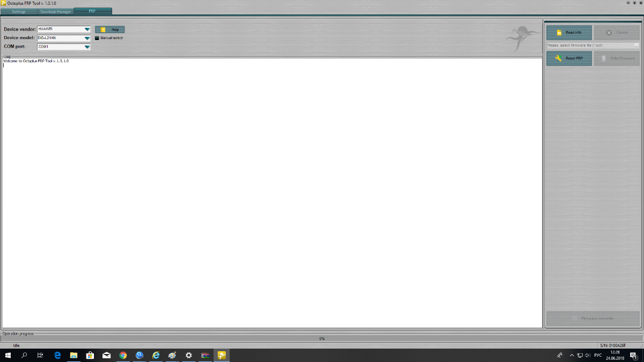Image resolution: width=644 pixels, height=362 pixels.
Task: Open the network icon in the tray
Action: (x=580, y=355)
